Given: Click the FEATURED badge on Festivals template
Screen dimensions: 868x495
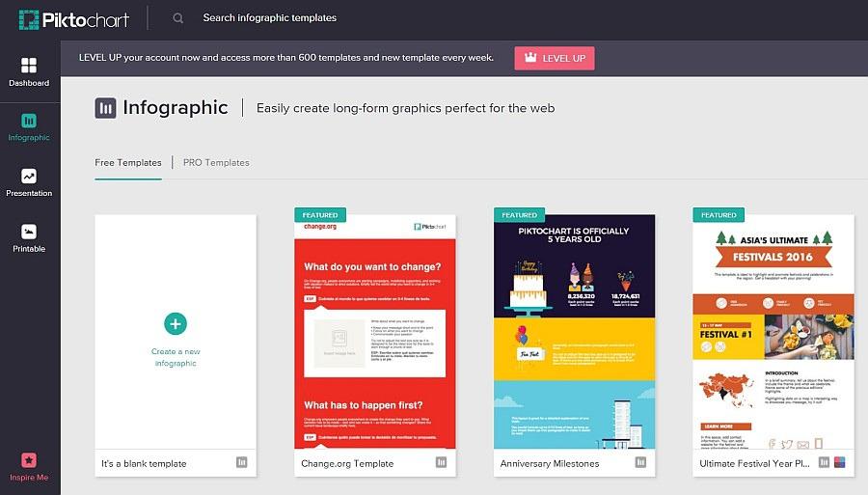Looking at the screenshot, I should point(719,215).
